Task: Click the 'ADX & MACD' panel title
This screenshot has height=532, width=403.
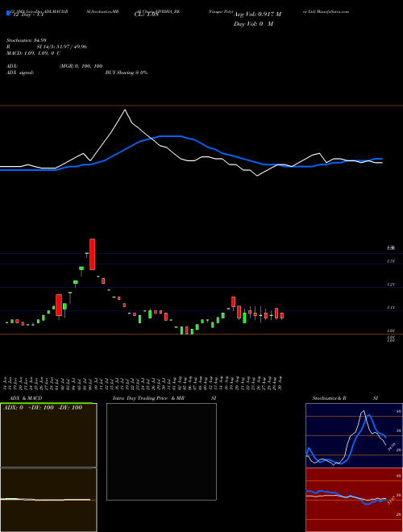Action: coord(26,398)
